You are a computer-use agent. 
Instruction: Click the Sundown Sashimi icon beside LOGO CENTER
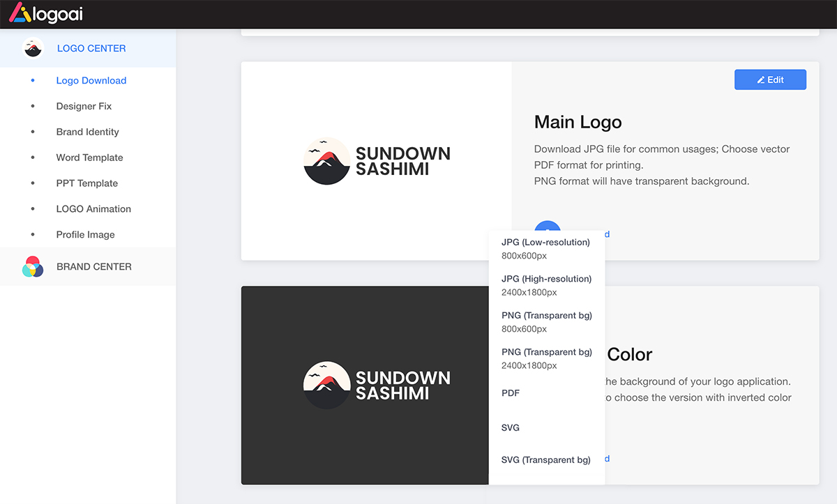pyautogui.click(x=33, y=48)
